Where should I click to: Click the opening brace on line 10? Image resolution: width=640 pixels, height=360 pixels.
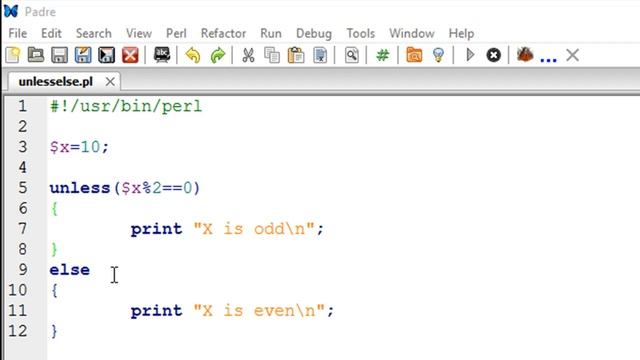55,291
